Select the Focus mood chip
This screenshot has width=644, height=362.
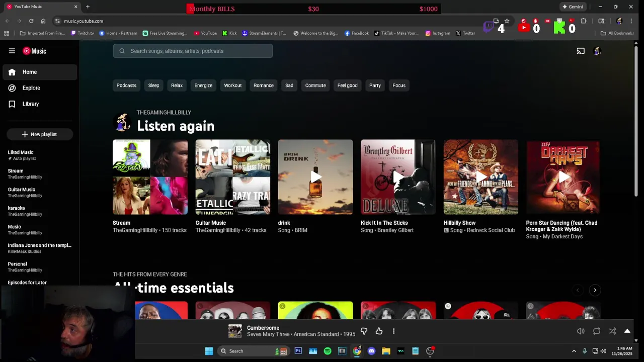pyautogui.click(x=399, y=85)
